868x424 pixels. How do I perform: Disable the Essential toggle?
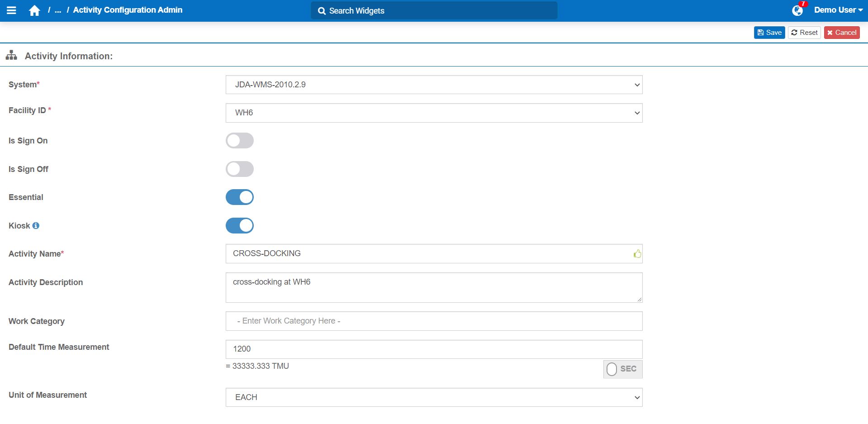(239, 197)
